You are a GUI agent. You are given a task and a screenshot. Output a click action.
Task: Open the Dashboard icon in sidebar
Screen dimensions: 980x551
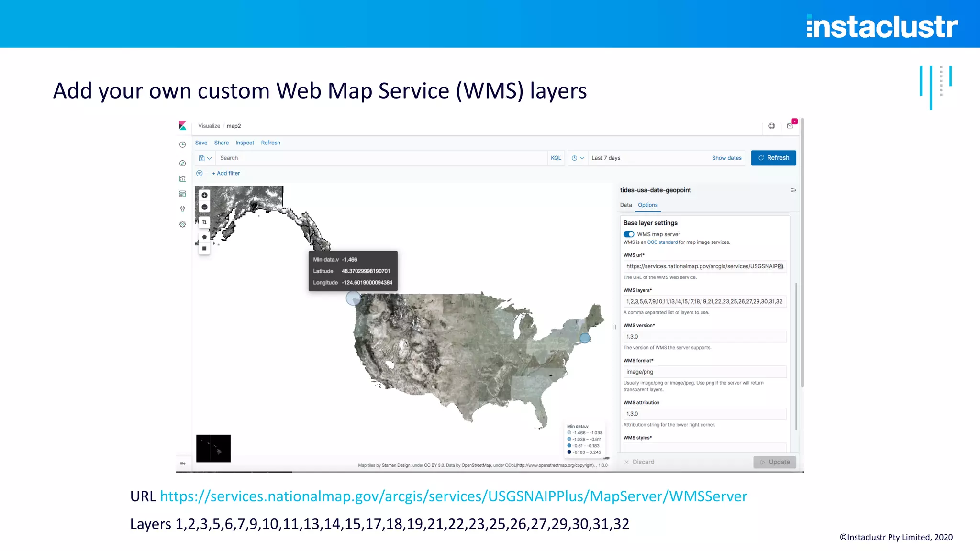coord(182,194)
